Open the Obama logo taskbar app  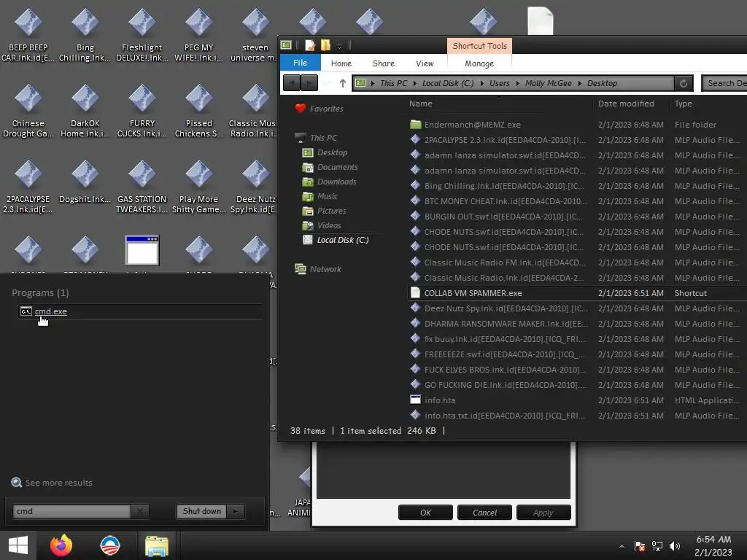pyautogui.click(x=109, y=545)
